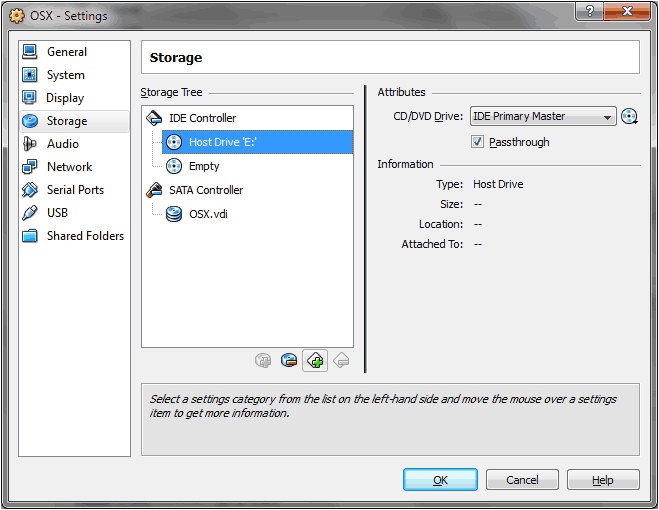Screen dimensions: 659x510
Task: Open the General settings category
Action: click(74, 52)
